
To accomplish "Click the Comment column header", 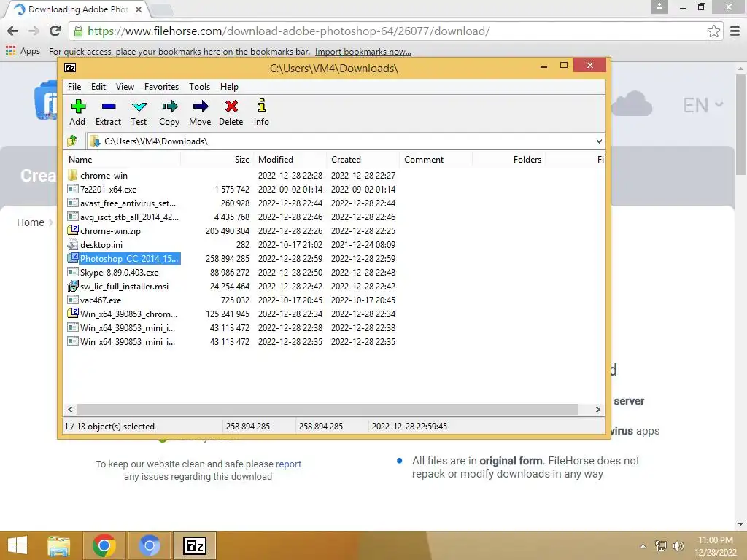I will (436, 160).
